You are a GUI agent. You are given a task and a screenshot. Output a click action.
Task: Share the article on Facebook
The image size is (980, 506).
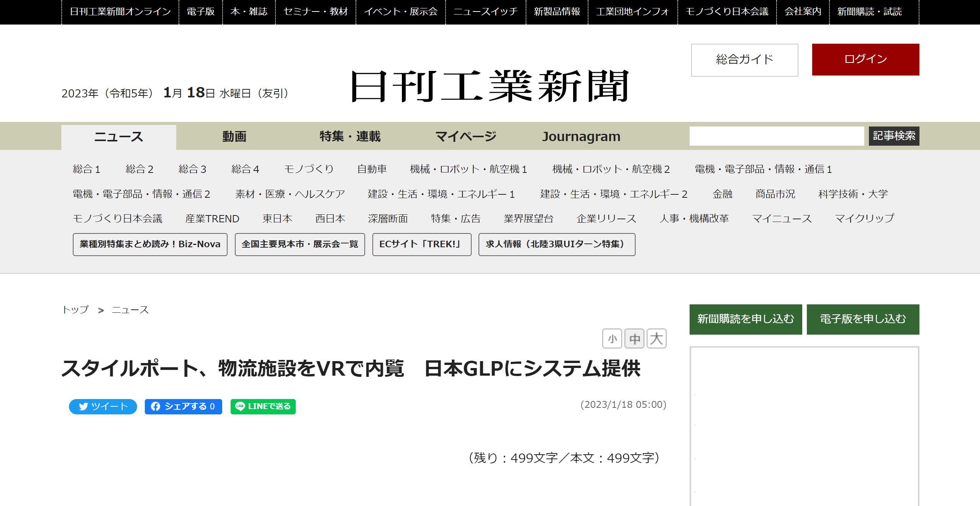(183, 406)
